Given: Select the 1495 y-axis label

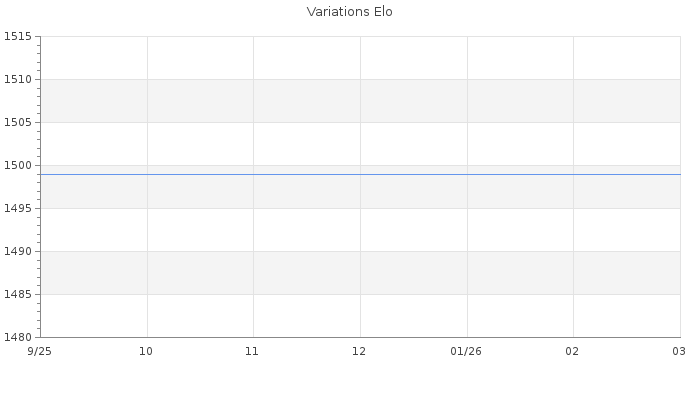Looking at the screenshot, I should tap(18, 209).
